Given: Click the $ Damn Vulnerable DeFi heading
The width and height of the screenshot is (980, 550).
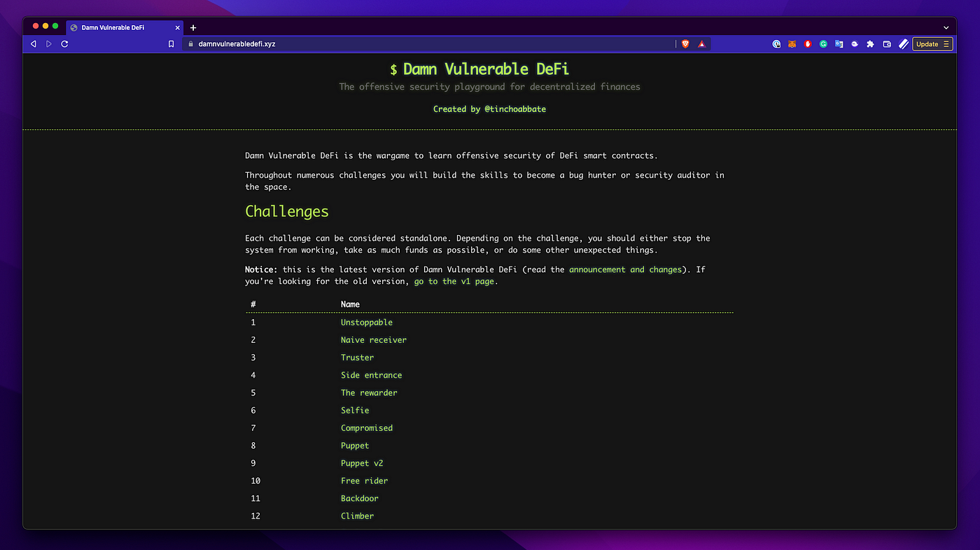Looking at the screenshot, I should [479, 69].
